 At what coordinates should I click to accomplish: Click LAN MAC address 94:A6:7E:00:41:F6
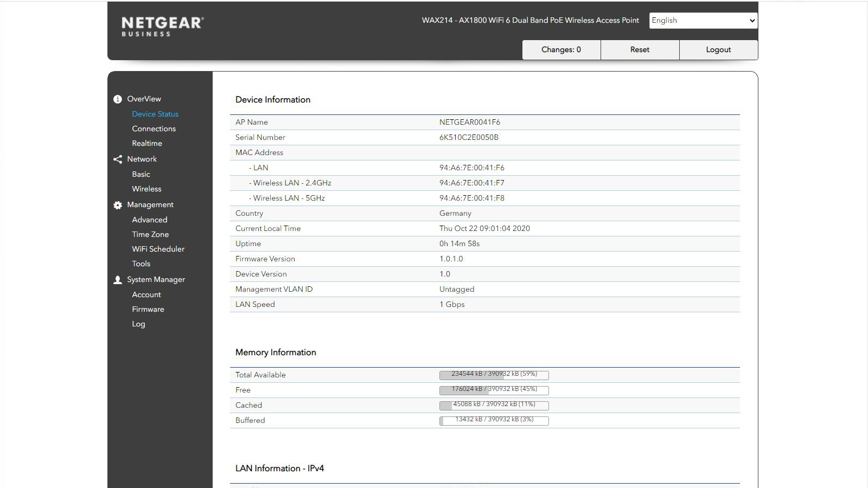472,168
